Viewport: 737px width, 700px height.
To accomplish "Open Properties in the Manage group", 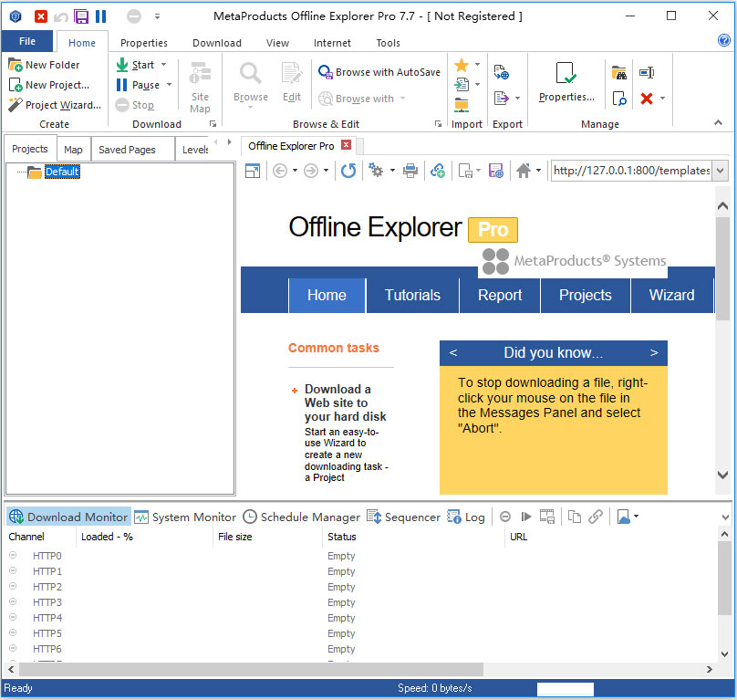I will tap(566, 83).
